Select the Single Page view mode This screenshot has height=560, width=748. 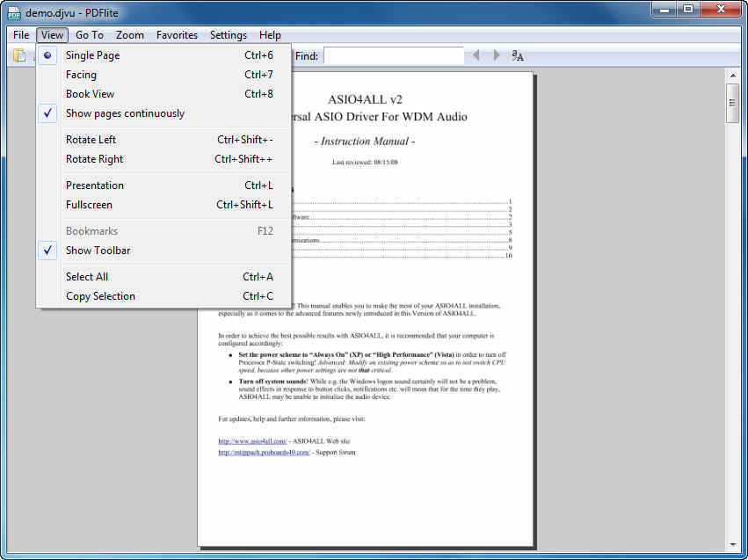point(164,55)
